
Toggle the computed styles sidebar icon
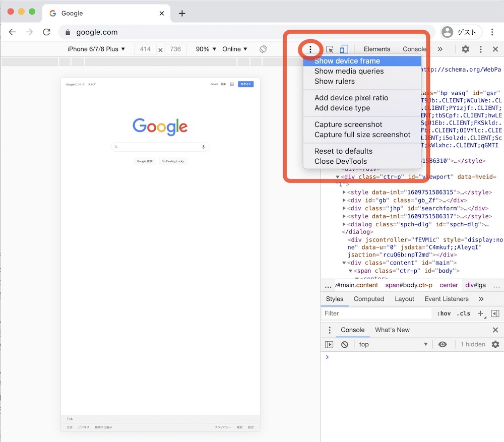(x=495, y=313)
